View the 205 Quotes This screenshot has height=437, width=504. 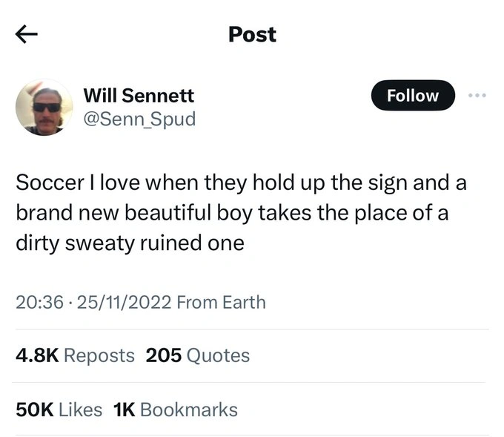tap(198, 355)
